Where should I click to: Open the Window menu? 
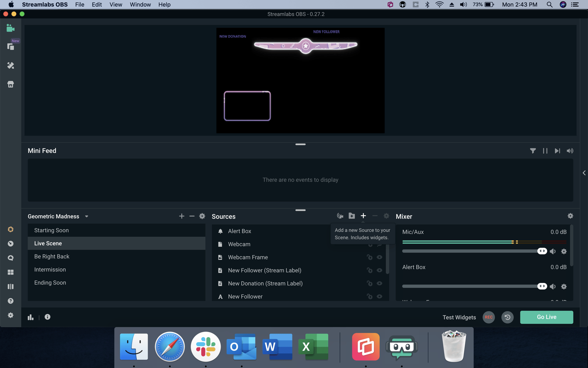140,5
